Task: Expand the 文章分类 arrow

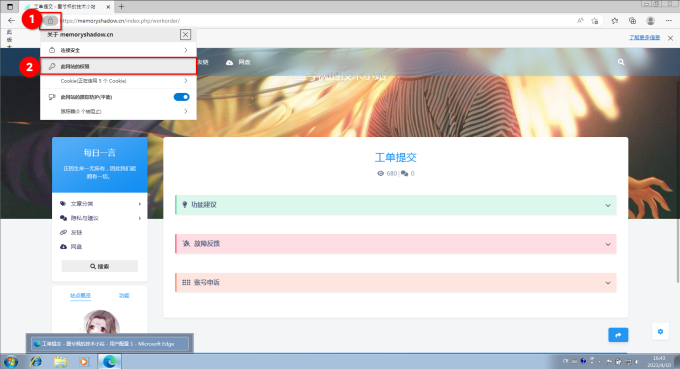Action: pos(140,204)
